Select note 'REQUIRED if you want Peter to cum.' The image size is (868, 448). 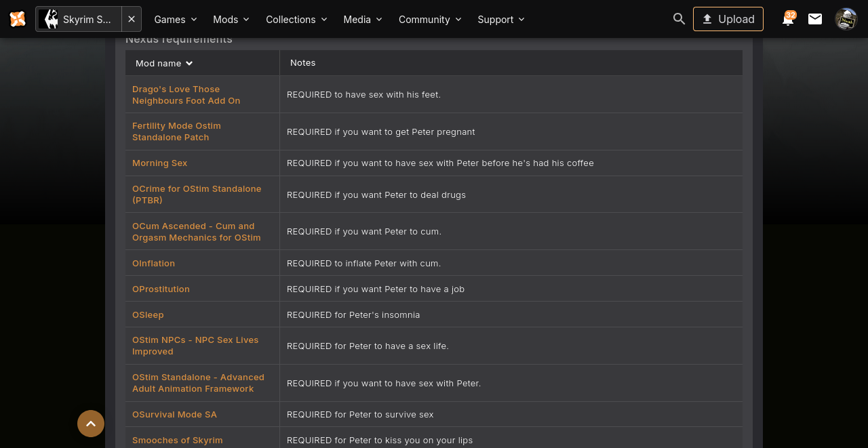coord(364,231)
